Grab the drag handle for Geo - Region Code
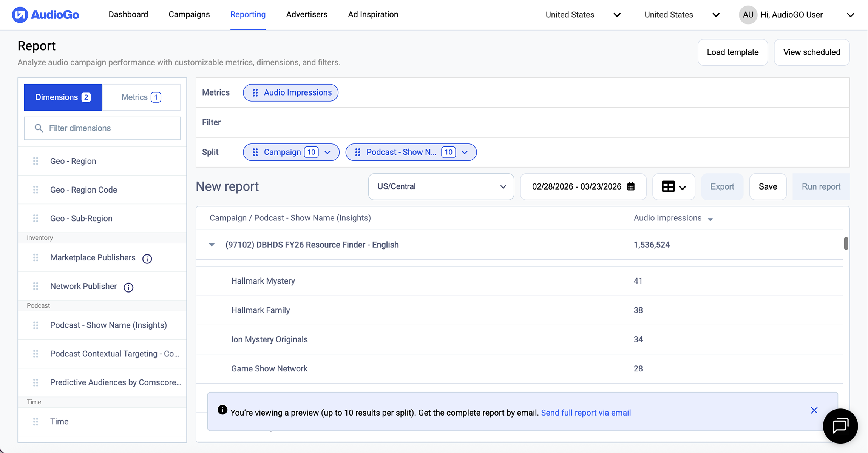This screenshot has width=868, height=453. tap(36, 190)
